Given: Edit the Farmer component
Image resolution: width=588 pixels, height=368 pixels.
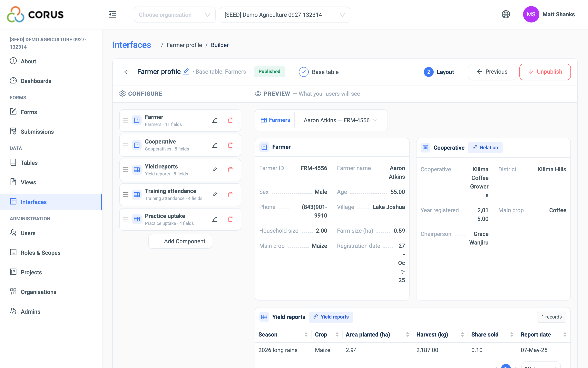Looking at the screenshot, I should pyautogui.click(x=215, y=120).
